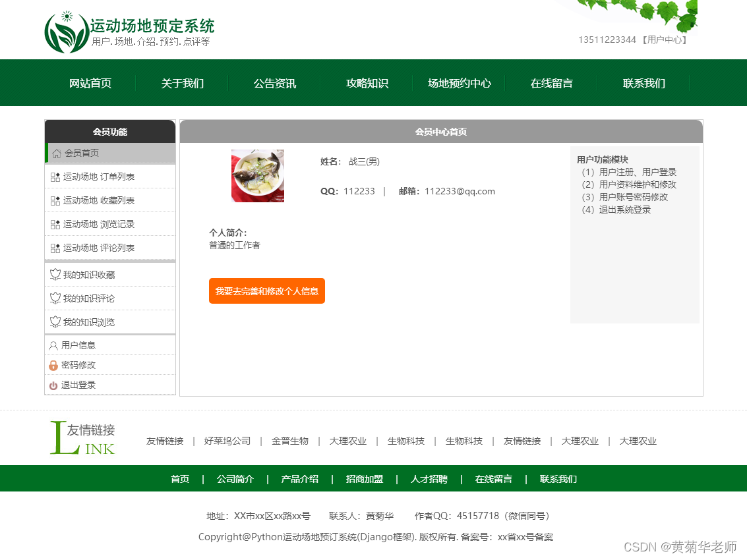
Task: Select the person icon next to 用户信息
Action: coord(53,345)
